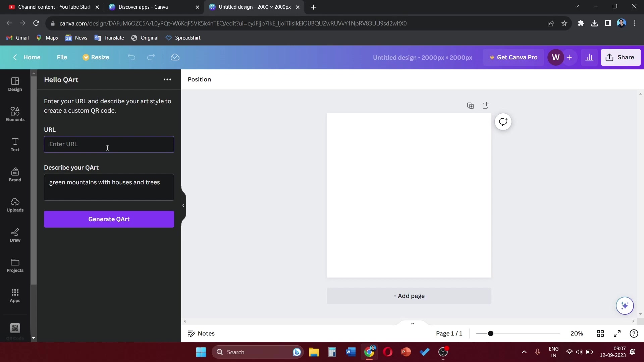The width and height of the screenshot is (644, 362).
Task: Open the Canva Assistant sparkle button
Action: [625, 306]
